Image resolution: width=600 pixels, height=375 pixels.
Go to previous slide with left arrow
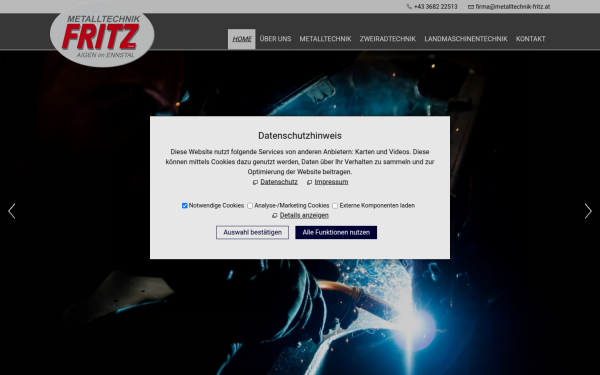click(x=12, y=211)
